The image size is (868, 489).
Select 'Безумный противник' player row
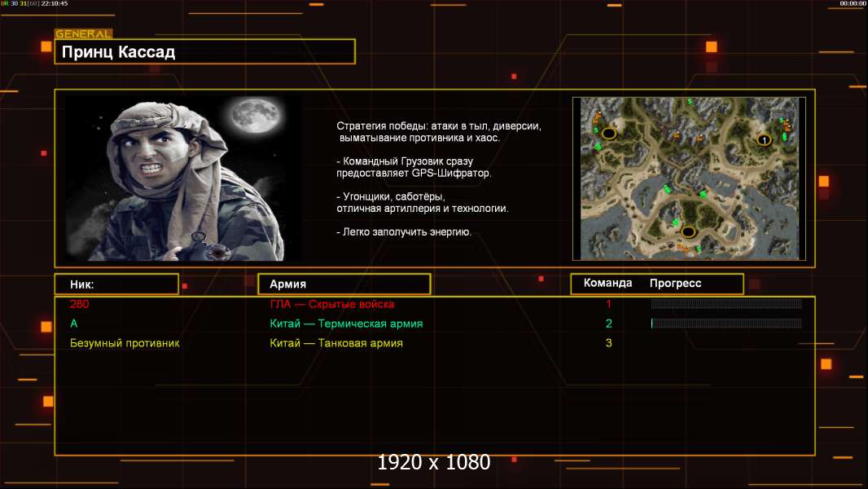coord(125,343)
